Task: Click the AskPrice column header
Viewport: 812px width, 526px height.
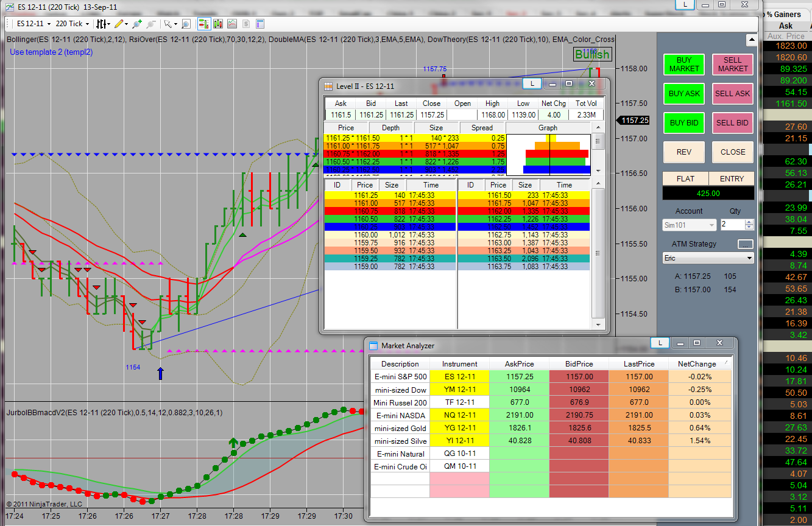Action: pos(520,364)
